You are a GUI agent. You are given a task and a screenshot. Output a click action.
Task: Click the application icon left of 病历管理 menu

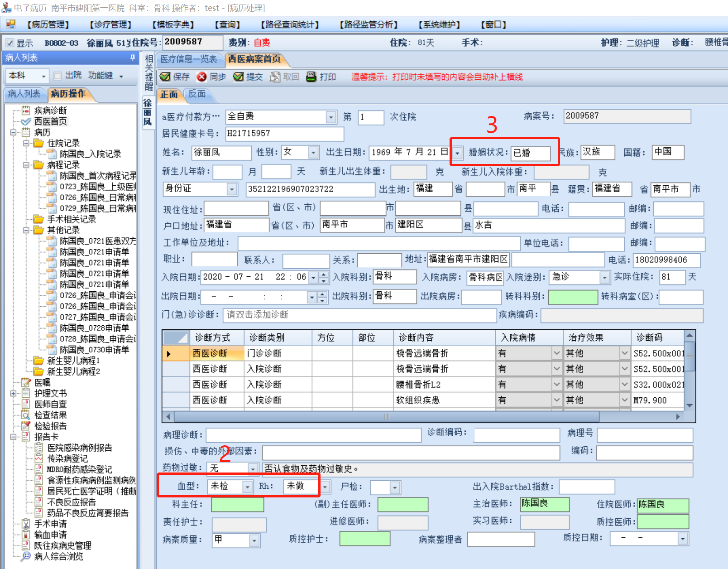tap(10, 24)
